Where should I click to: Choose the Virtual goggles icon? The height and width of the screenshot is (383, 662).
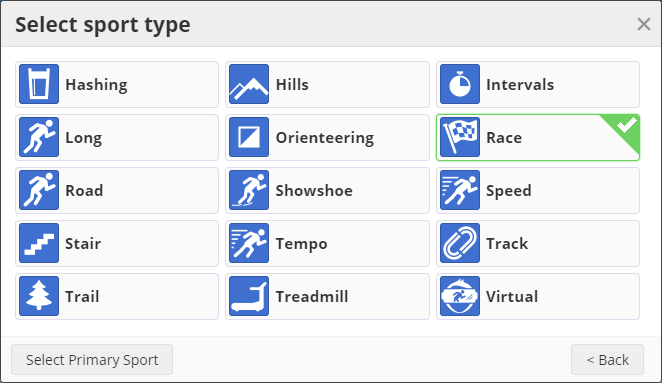pyautogui.click(x=460, y=296)
